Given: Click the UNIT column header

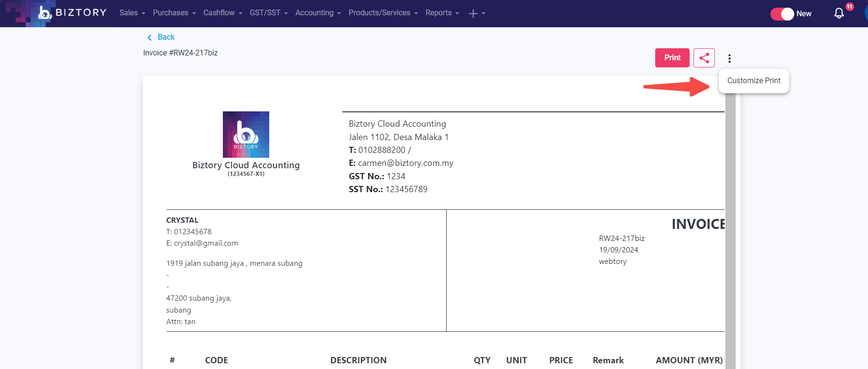Looking at the screenshot, I should tap(516, 360).
